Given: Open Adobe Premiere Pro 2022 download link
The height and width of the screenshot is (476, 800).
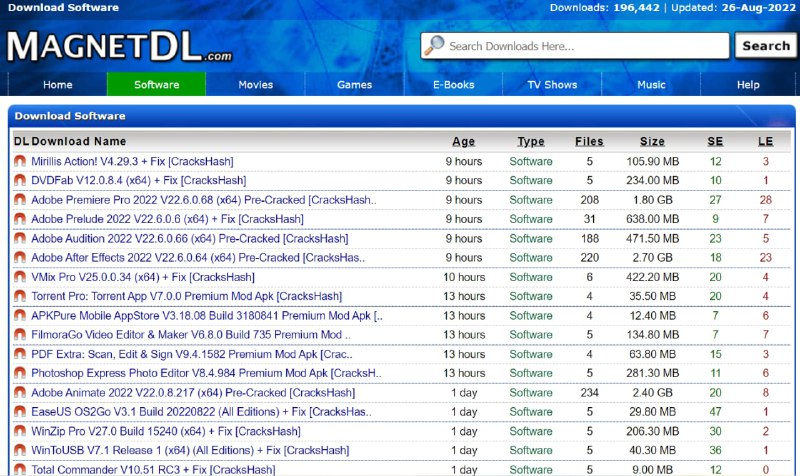Looking at the screenshot, I should [x=204, y=199].
